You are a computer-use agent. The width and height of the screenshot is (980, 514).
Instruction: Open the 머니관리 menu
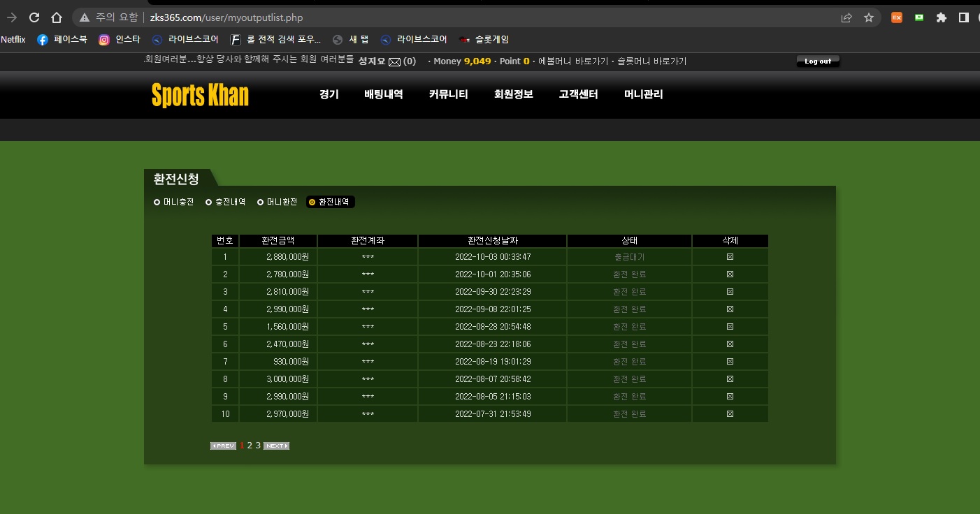[643, 94]
